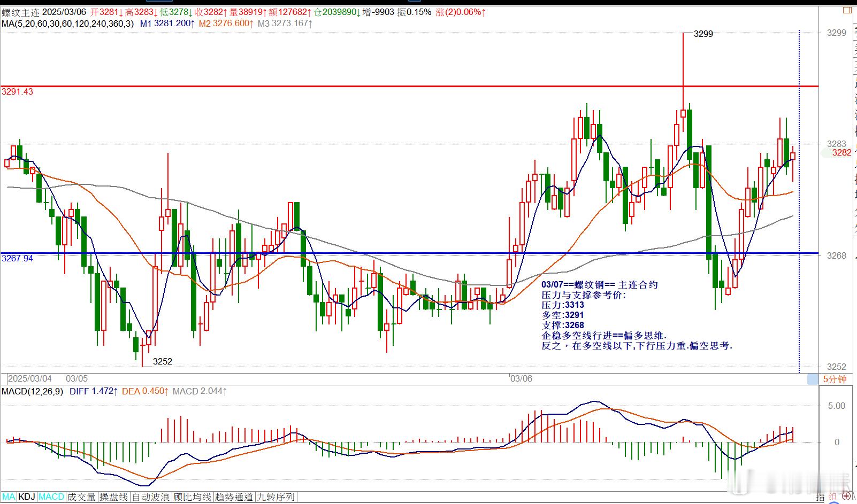Toggle the side panel layout icon
This screenshot has height=504, width=857.
click(846, 11)
